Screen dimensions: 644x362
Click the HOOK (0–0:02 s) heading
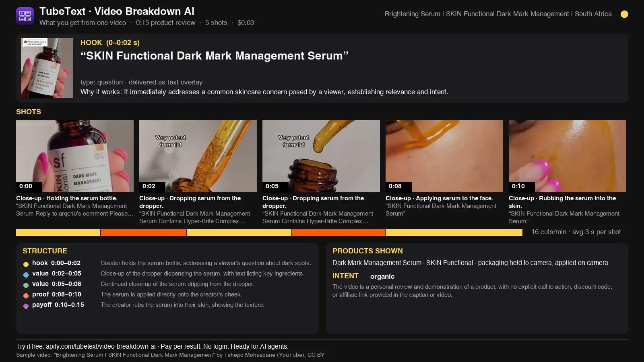pos(110,43)
